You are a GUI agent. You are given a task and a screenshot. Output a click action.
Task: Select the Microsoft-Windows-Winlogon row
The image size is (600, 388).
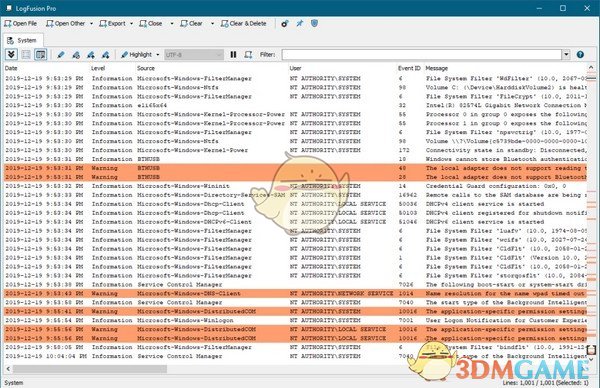click(x=295, y=320)
